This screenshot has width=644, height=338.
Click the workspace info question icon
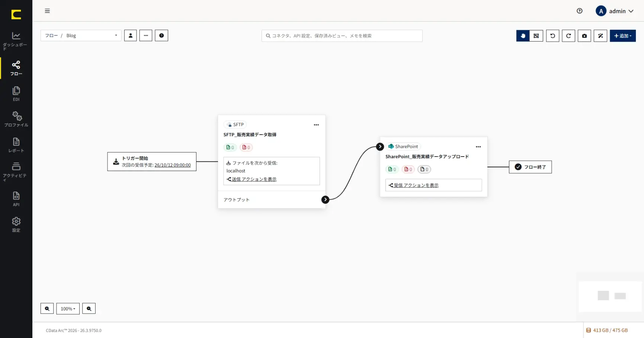pyautogui.click(x=161, y=36)
